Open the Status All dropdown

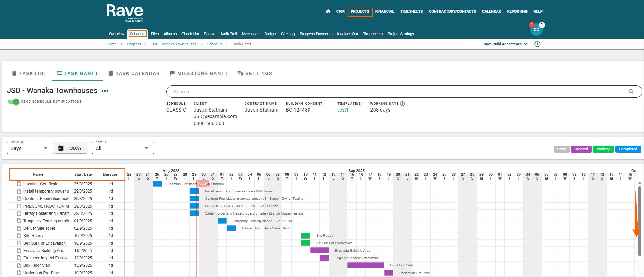pyautogui.click(x=123, y=148)
